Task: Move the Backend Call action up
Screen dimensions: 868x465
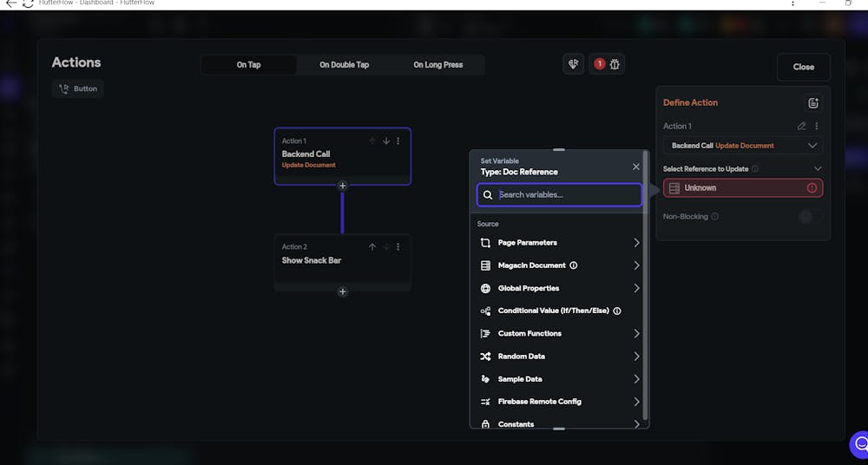Action: click(x=372, y=141)
